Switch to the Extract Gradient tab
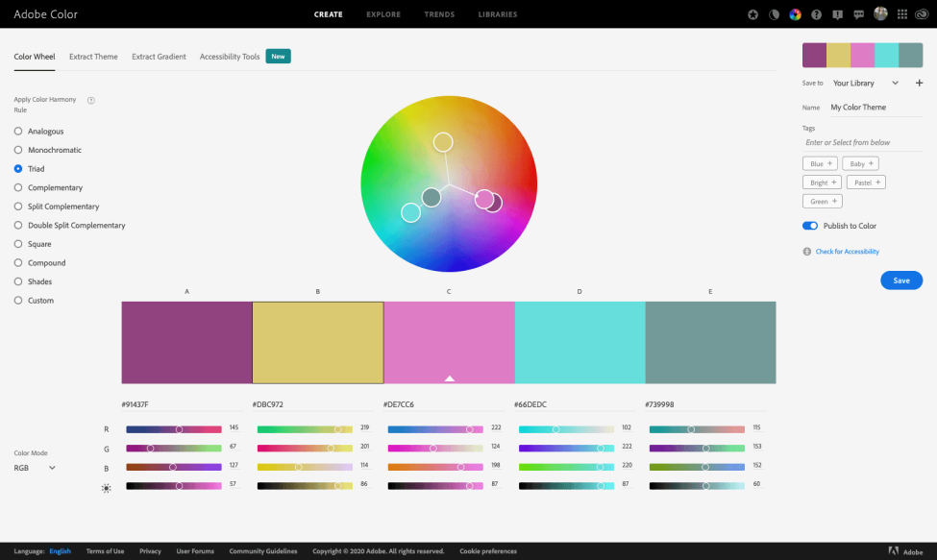The width and height of the screenshot is (937, 560). click(x=159, y=57)
